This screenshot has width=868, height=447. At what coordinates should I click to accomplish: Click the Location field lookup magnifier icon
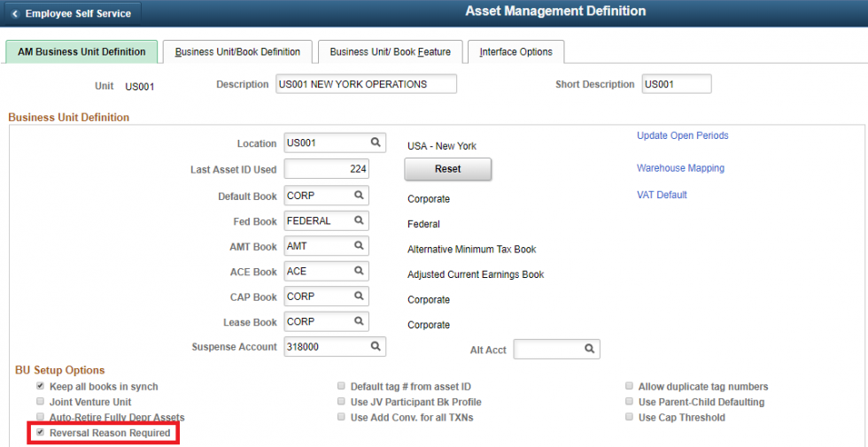click(x=376, y=143)
